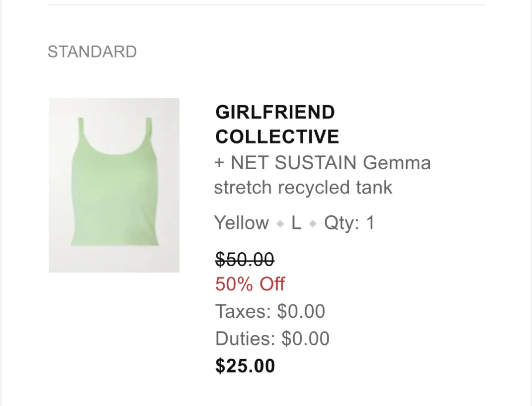Click the Qty: 1 quantity text
Screen dimensions: 532x406
click(x=349, y=223)
